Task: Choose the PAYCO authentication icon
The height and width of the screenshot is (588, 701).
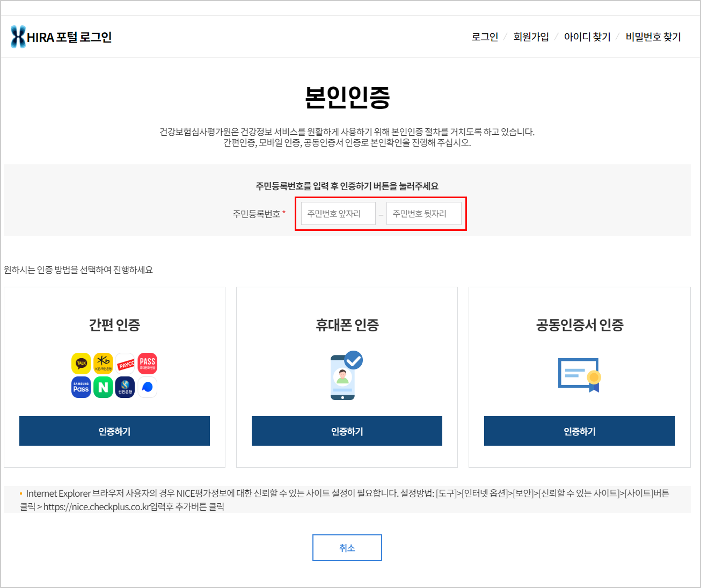Action: pos(125,363)
